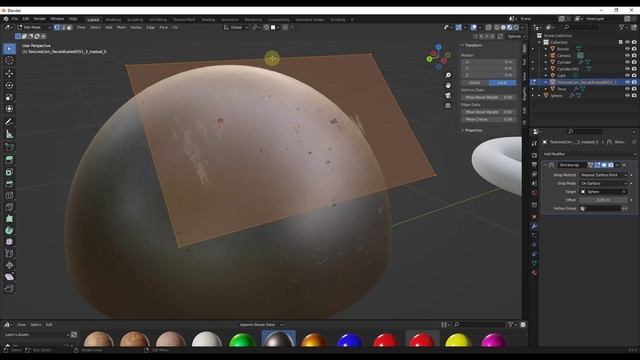The width and height of the screenshot is (640, 360).
Task: Collapse the Collection in outliner
Action: [539, 42]
